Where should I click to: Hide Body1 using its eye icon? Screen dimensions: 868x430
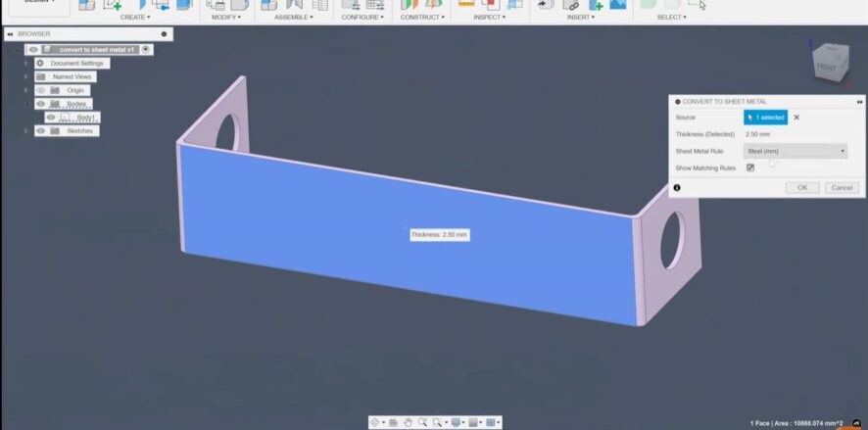pyautogui.click(x=51, y=118)
